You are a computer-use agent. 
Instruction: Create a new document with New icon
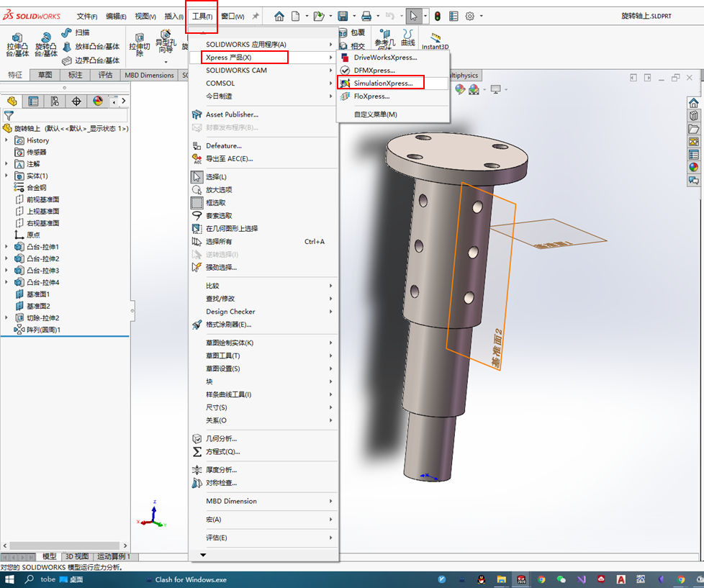point(295,17)
